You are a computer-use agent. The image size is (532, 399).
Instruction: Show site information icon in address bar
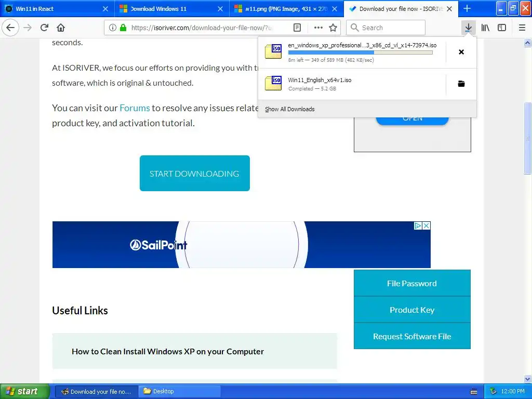pyautogui.click(x=113, y=28)
